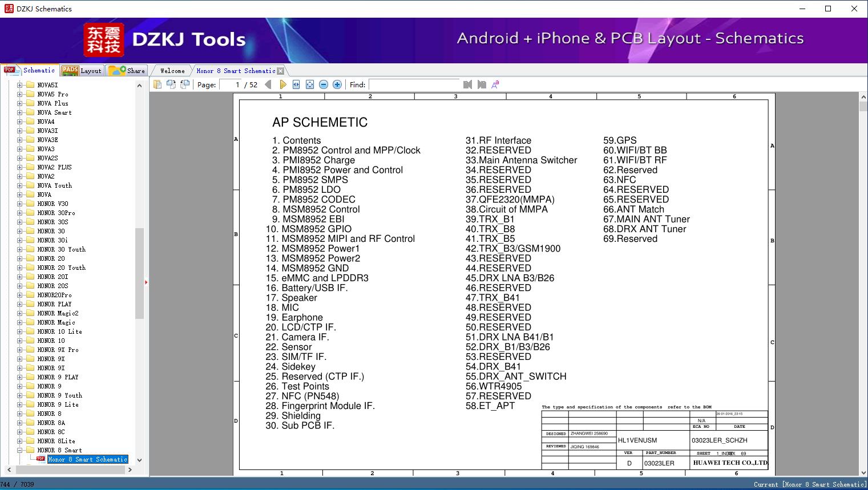
Task: Expand the HONOR 20S tree node
Action: click(20, 286)
